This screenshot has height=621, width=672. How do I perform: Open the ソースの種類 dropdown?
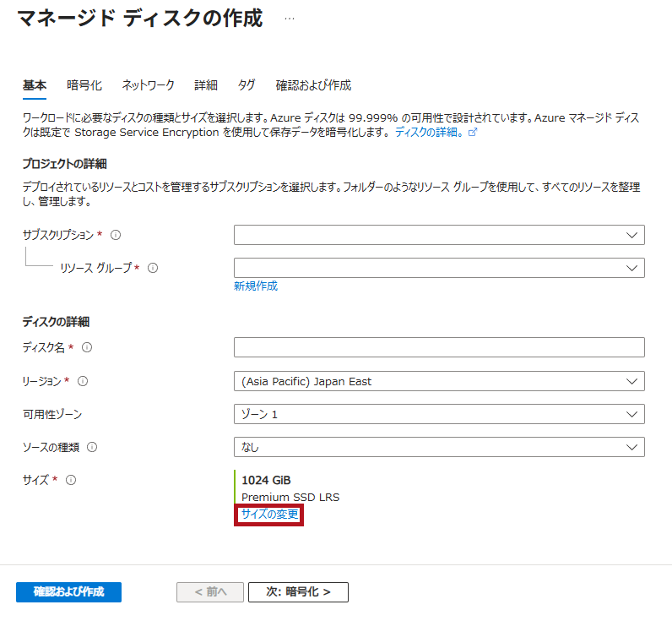click(439, 447)
